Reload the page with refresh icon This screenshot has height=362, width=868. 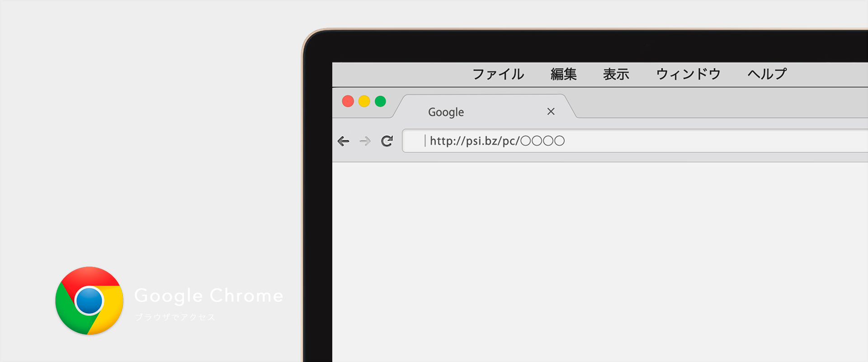[387, 141]
